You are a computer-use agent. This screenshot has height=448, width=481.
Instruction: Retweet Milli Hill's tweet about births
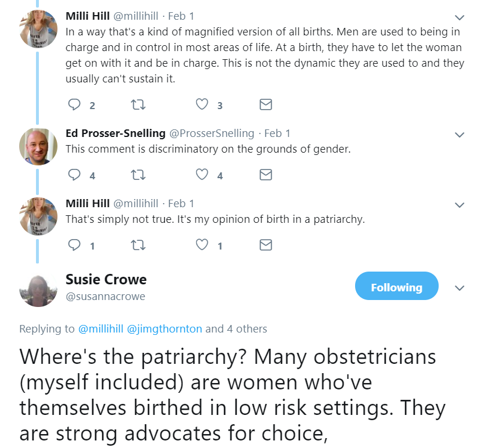pyautogui.click(x=138, y=104)
